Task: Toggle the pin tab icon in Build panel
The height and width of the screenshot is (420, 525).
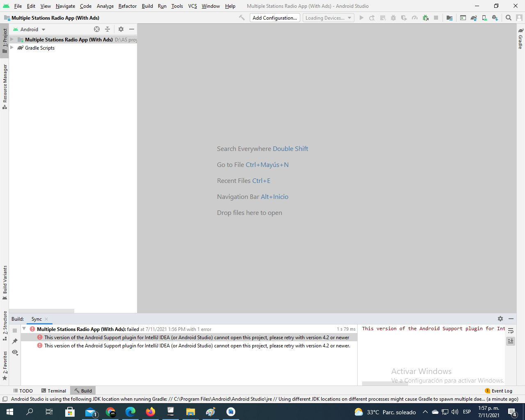Action: 15,341
